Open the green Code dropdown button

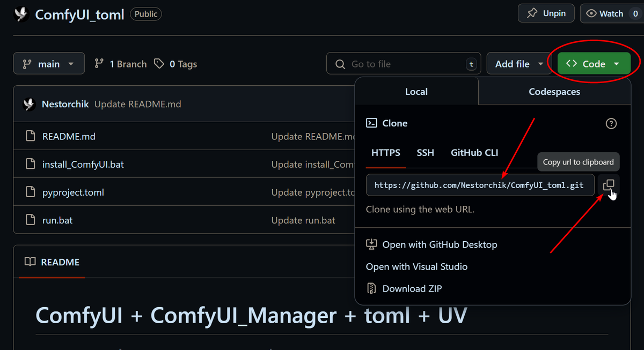click(x=593, y=64)
